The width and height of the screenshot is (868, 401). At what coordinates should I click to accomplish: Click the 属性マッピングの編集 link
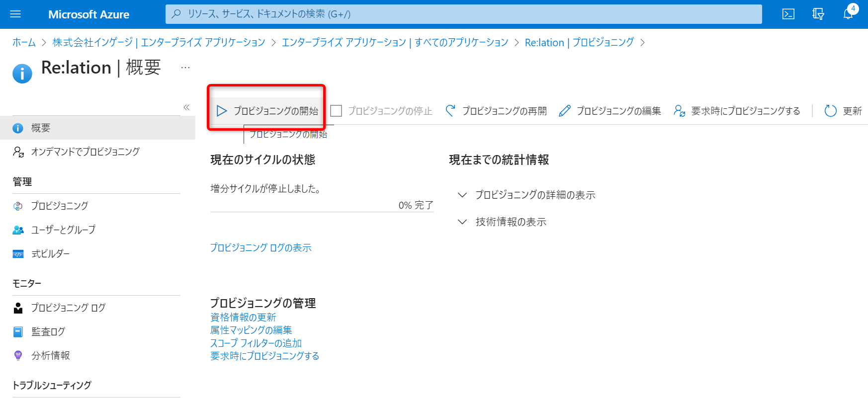(x=251, y=330)
